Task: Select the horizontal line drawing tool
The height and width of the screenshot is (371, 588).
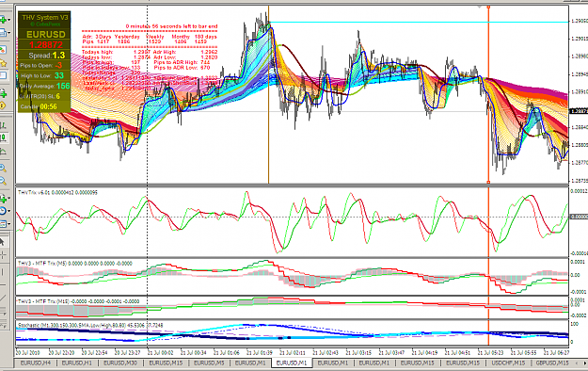Action: click(x=3, y=284)
